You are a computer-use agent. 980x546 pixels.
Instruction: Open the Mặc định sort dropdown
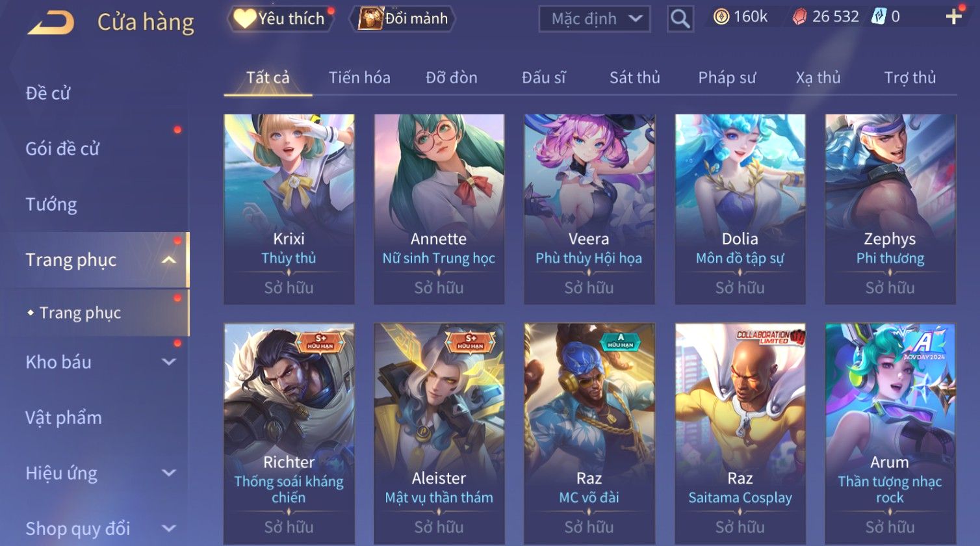(x=595, y=19)
